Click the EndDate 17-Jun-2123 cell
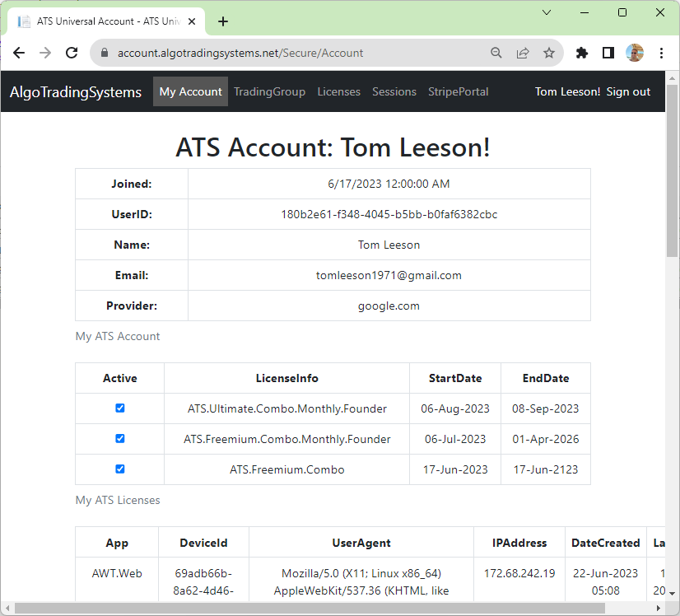The image size is (680, 616). [x=546, y=469]
